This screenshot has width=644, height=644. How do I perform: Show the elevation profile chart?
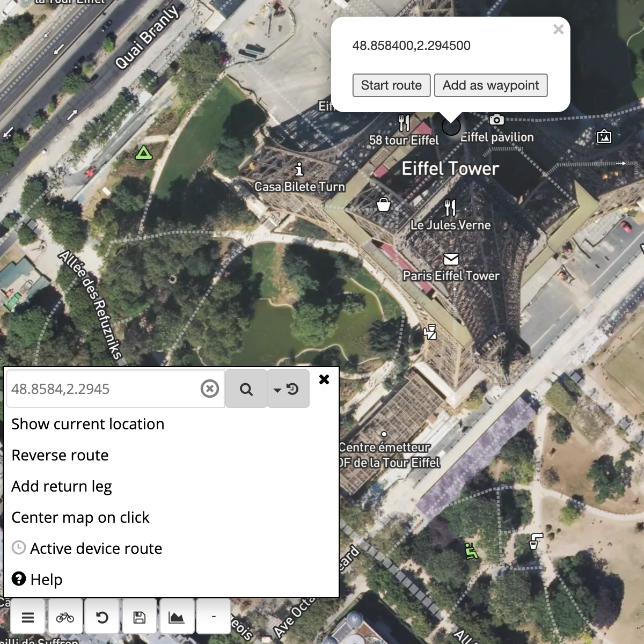pos(177,617)
